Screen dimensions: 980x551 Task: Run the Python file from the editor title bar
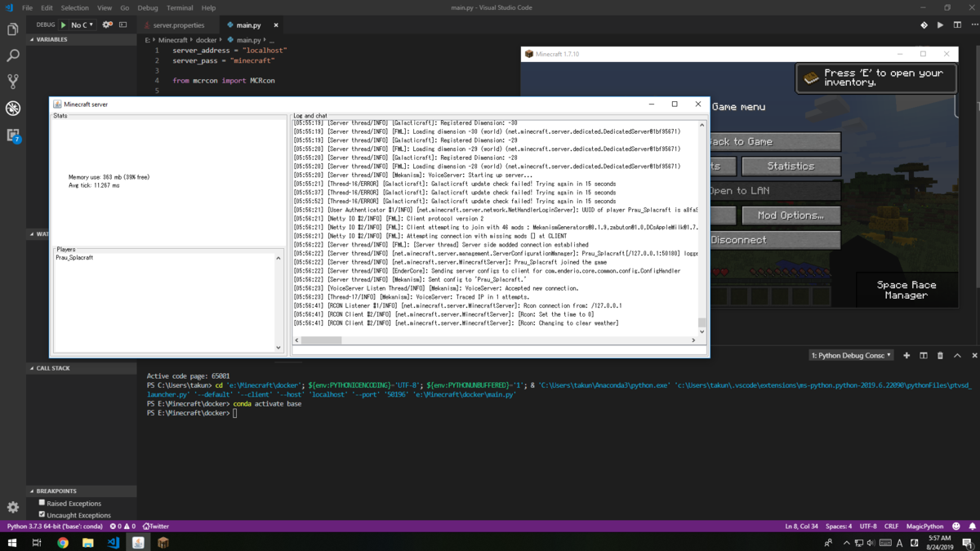(940, 25)
